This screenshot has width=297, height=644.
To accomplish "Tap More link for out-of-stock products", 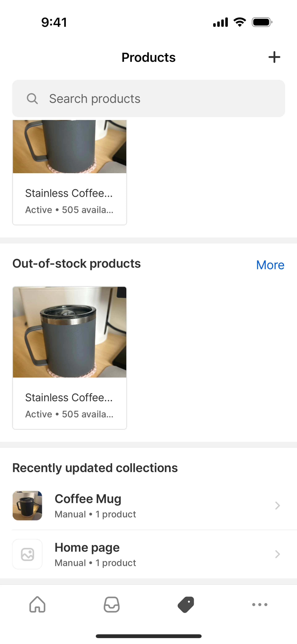I will (270, 265).
